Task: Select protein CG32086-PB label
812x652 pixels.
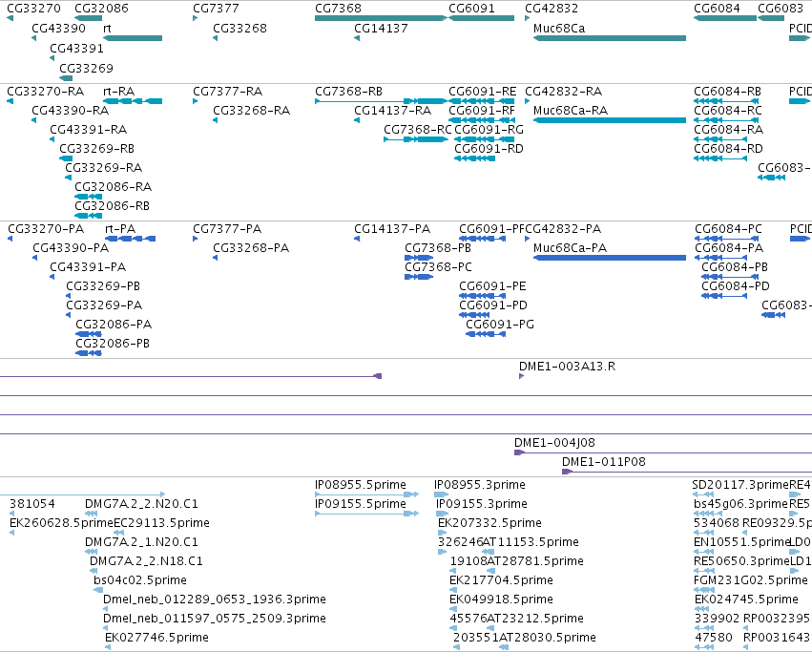Action: click(113, 343)
